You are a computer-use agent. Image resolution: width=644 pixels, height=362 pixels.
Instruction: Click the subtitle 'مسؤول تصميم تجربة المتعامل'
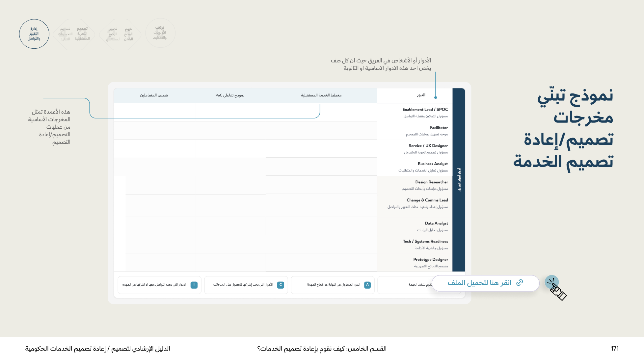click(426, 153)
